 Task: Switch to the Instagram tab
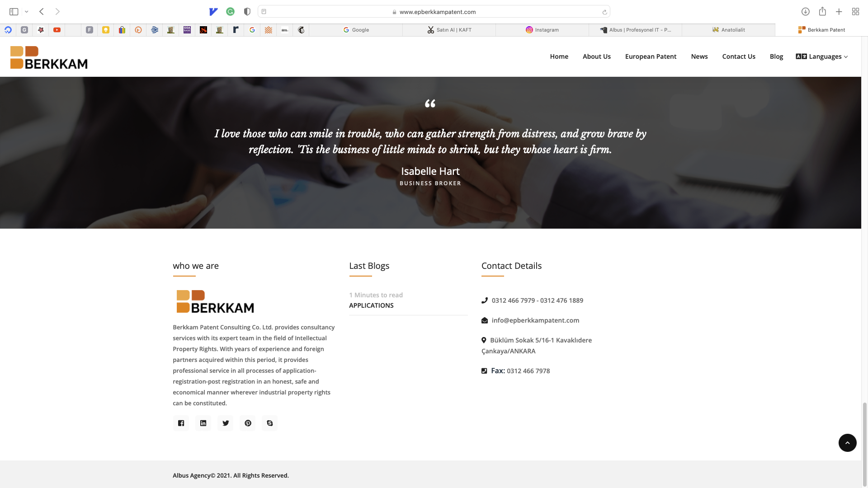542,30
